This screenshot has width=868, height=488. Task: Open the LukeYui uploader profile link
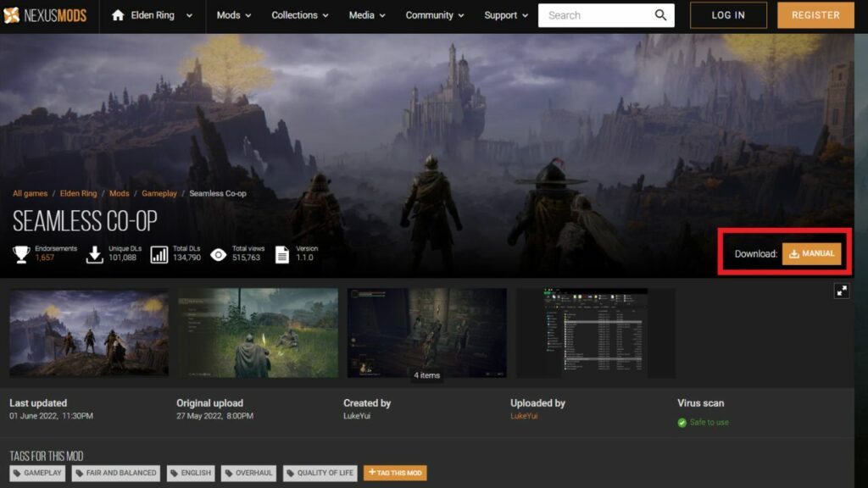[524, 416]
